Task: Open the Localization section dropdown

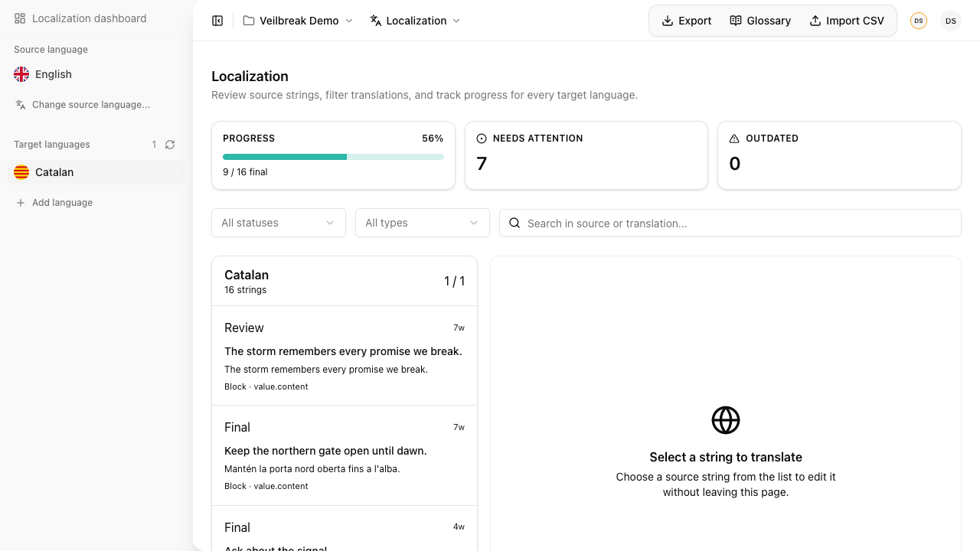Action: [416, 21]
